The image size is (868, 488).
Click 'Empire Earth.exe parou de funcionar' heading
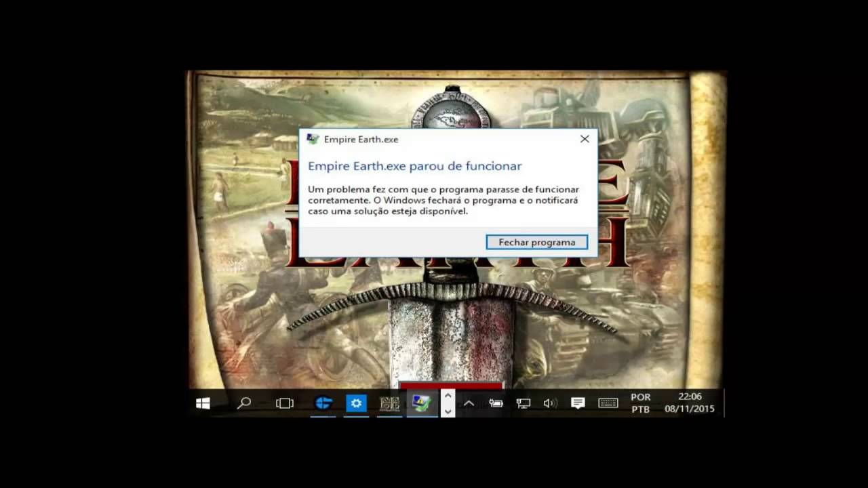[414, 166]
